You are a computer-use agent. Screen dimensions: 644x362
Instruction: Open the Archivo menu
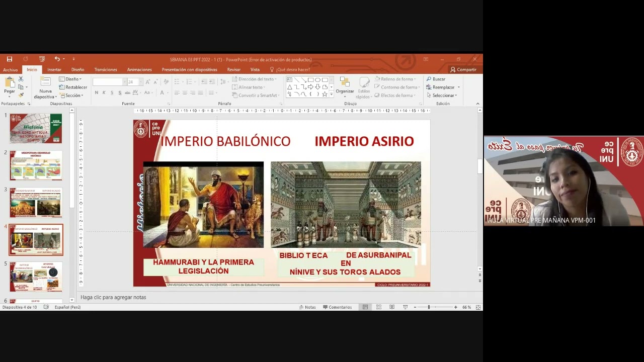coord(10,70)
